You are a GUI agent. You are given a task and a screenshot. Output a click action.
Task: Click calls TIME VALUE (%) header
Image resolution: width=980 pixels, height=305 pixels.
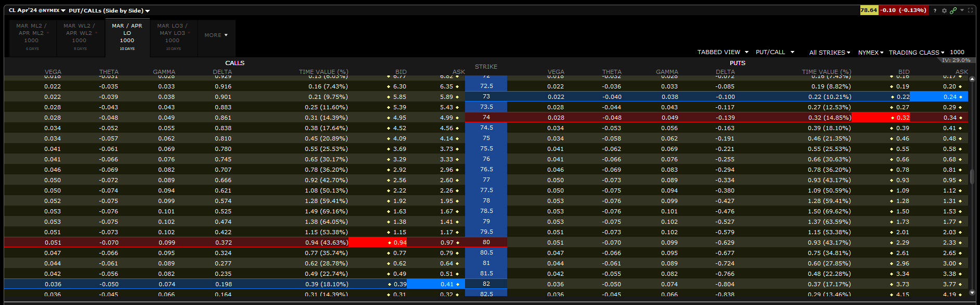(x=324, y=72)
